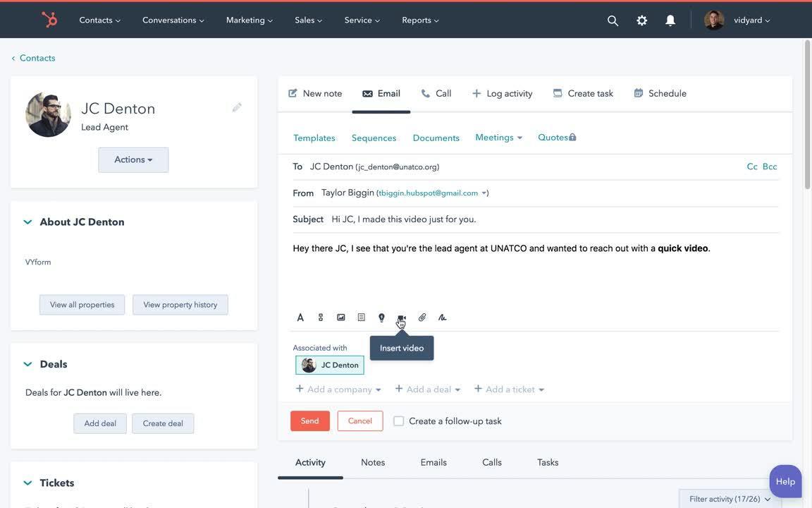Image resolution: width=812 pixels, height=508 pixels.
Task: Click the personalization token icon
Action: click(x=321, y=317)
